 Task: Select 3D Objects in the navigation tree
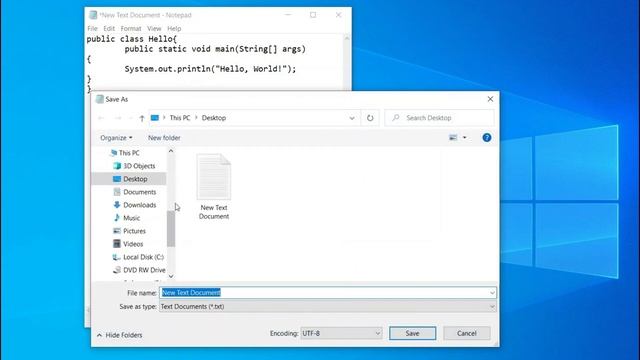click(x=139, y=166)
